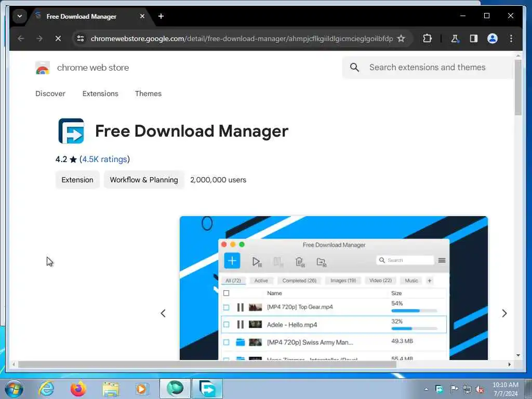Open Windows Explorer from the taskbar

[x=111, y=389]
